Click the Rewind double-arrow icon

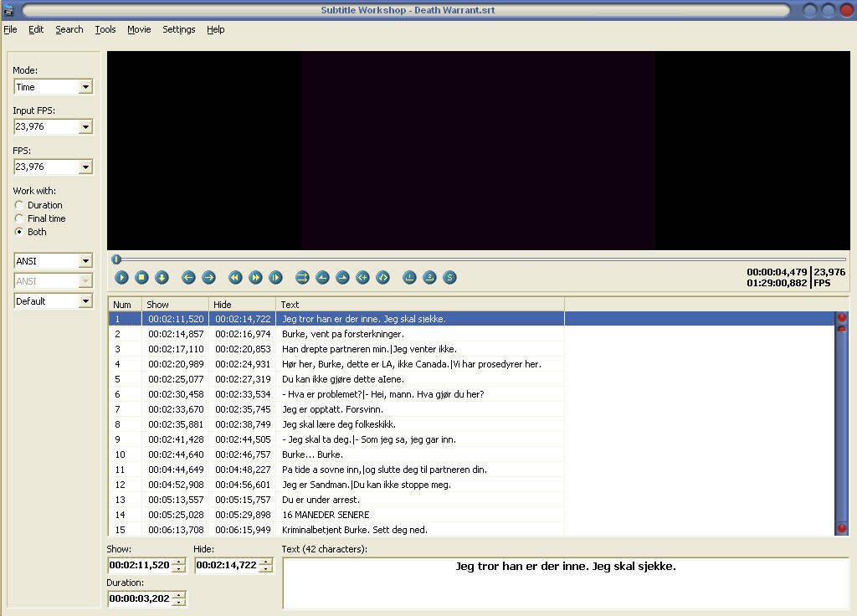click(x=235, y=277)
